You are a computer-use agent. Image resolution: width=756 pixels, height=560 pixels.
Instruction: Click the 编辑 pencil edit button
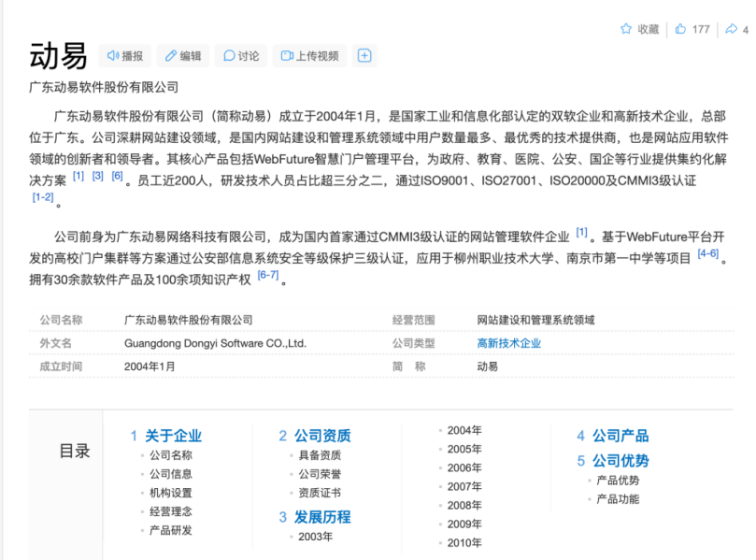click(182, 56)
